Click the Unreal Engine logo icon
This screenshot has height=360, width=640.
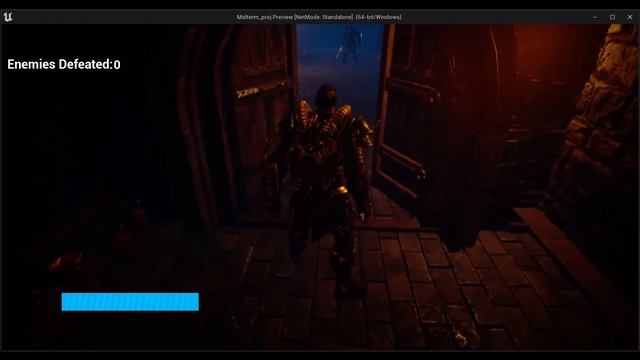coord(8,17)
